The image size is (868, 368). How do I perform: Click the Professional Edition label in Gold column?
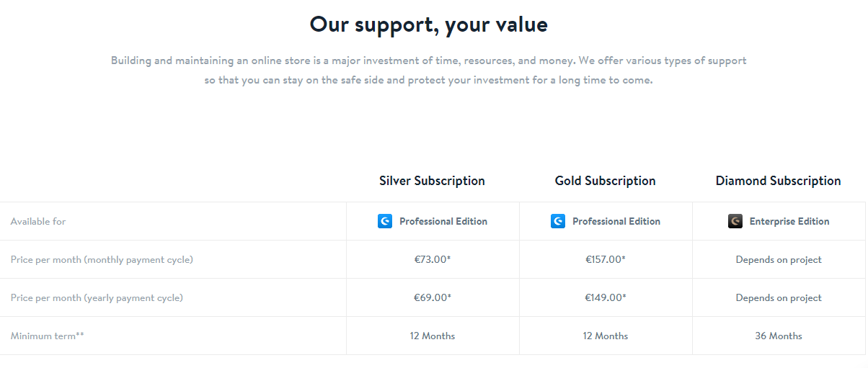pyautogui.click(x=616, y=222)
